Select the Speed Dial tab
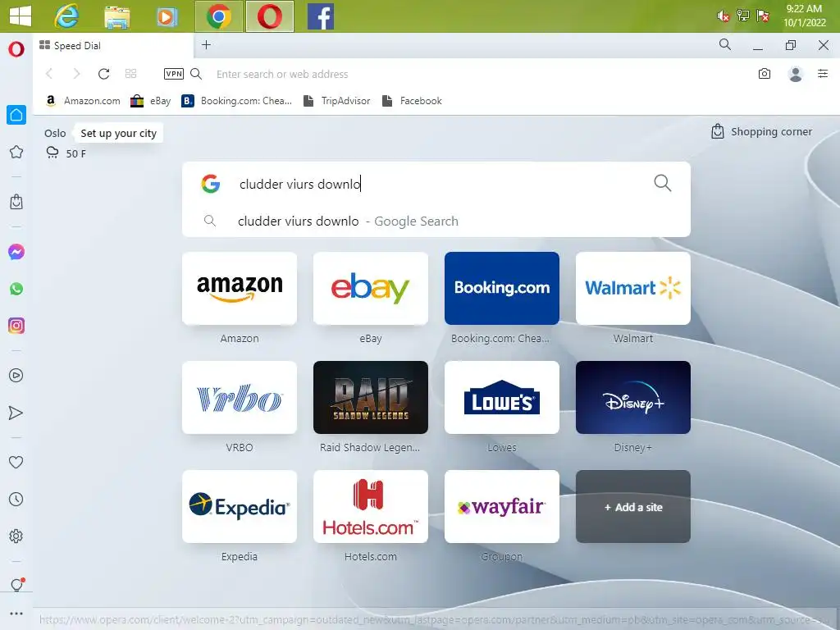This screenshot has width=840, height=630. (113, 46)
